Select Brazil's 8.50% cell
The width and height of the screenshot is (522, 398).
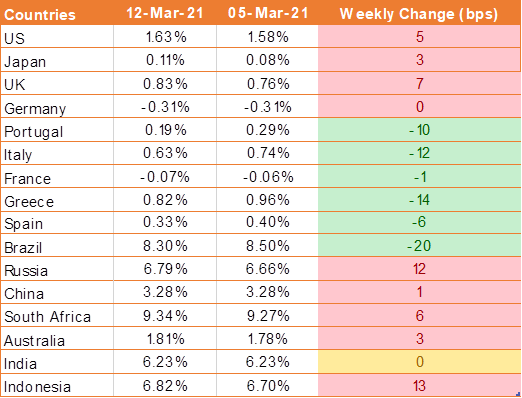tap(267, 246)
